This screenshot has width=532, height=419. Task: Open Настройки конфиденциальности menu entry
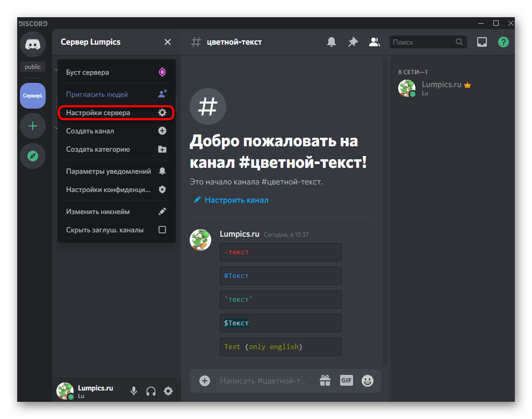tap(117, 189)
